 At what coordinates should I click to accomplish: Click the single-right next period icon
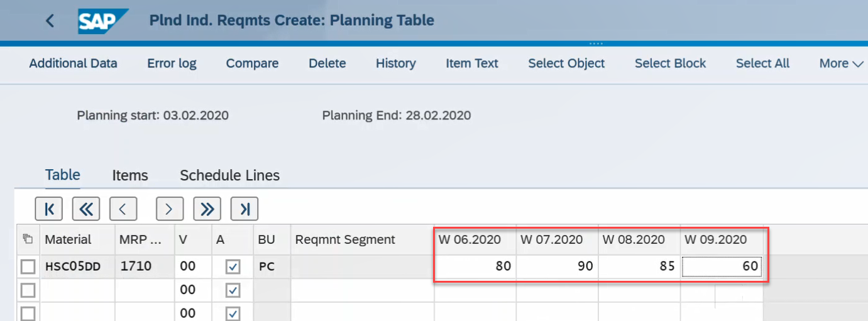pos(170,209)
